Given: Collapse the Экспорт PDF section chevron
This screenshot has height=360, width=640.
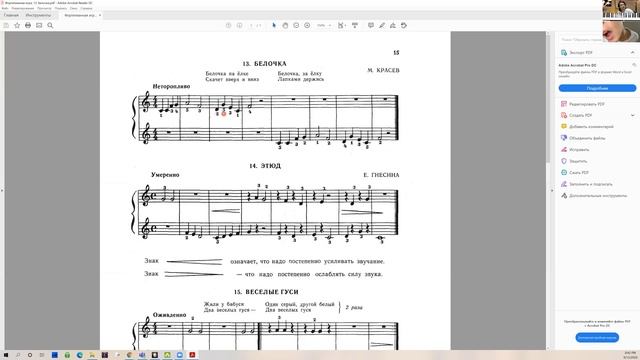Looking at the screenshot, I should (632, 53).
